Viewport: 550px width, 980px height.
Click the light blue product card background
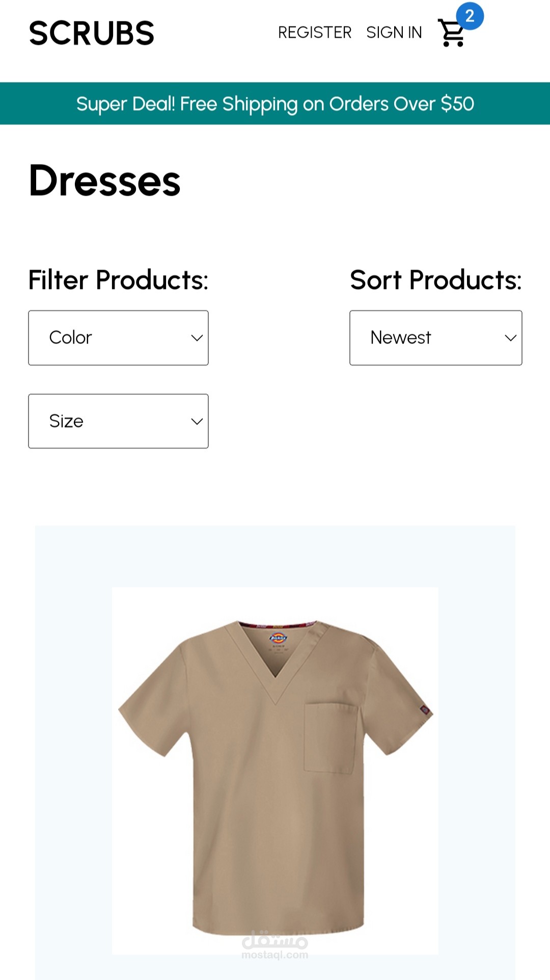click(x=275, y=555)
